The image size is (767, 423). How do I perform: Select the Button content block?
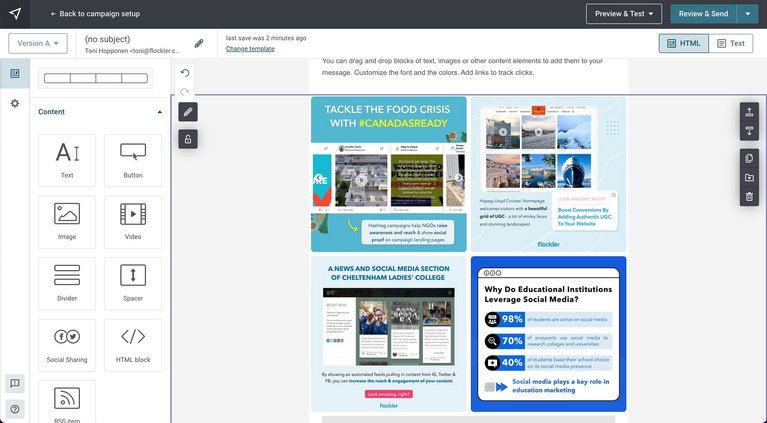(x=133, y=160)
